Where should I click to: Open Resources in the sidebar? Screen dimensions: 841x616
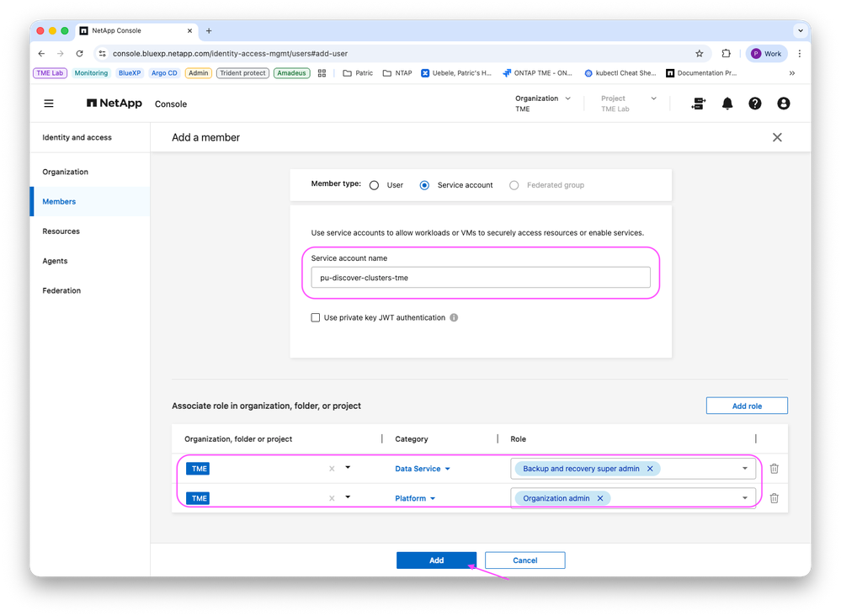pos(61,231)
